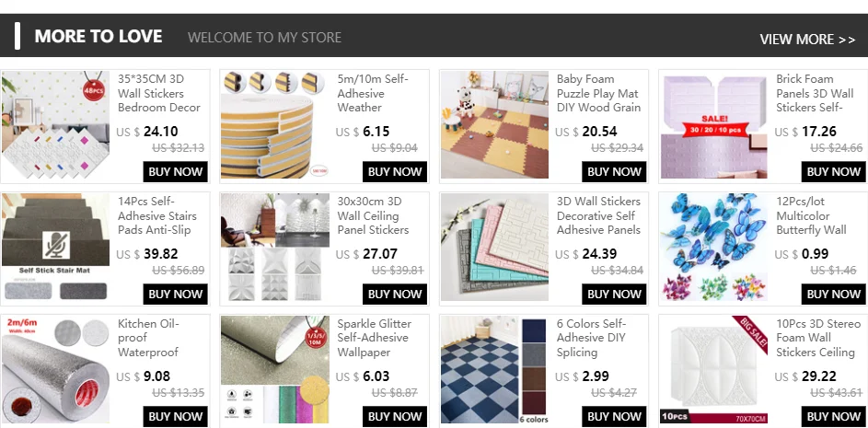
Task: Buy the 35*35CM 3D Wall Stickers
Action: click(176, 171)
